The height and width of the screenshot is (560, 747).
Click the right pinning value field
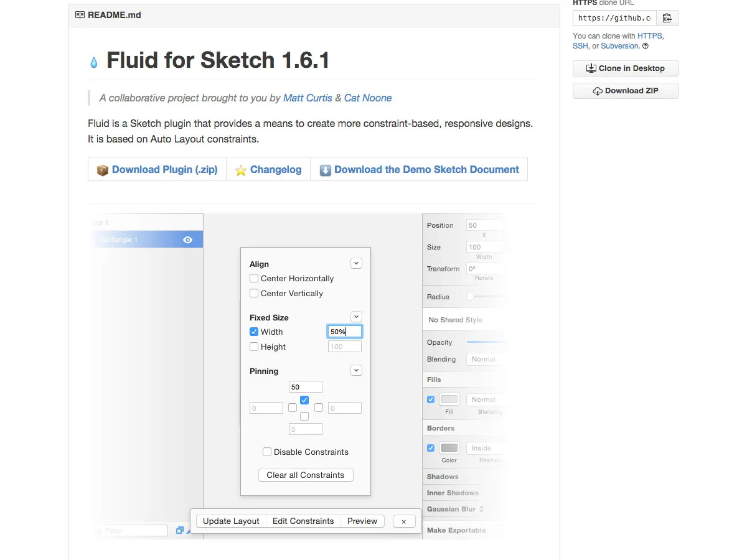tap(345, 408)
